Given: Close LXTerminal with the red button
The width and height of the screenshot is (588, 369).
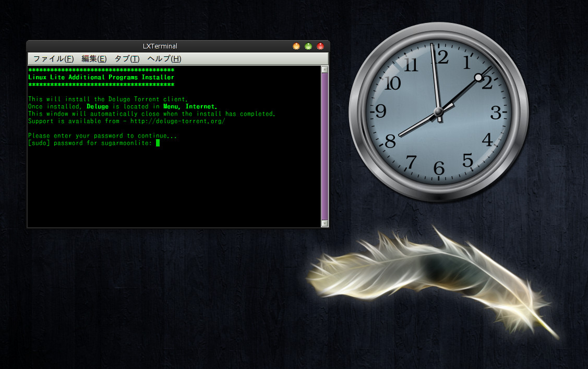Looking at the screenshot, I should point(320,46).
